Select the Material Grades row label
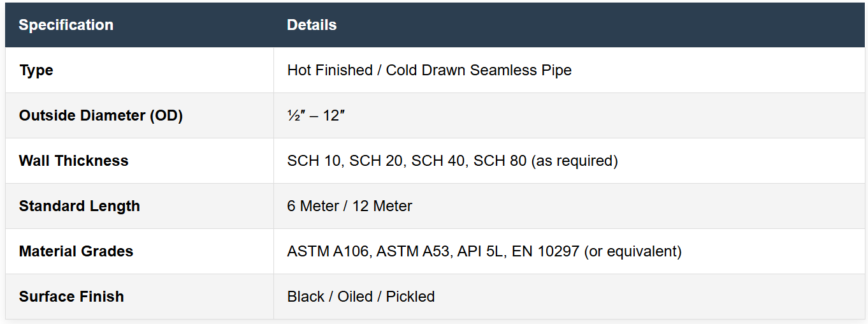This screenshot has height=324, width=868. click(x=76, y=251)
